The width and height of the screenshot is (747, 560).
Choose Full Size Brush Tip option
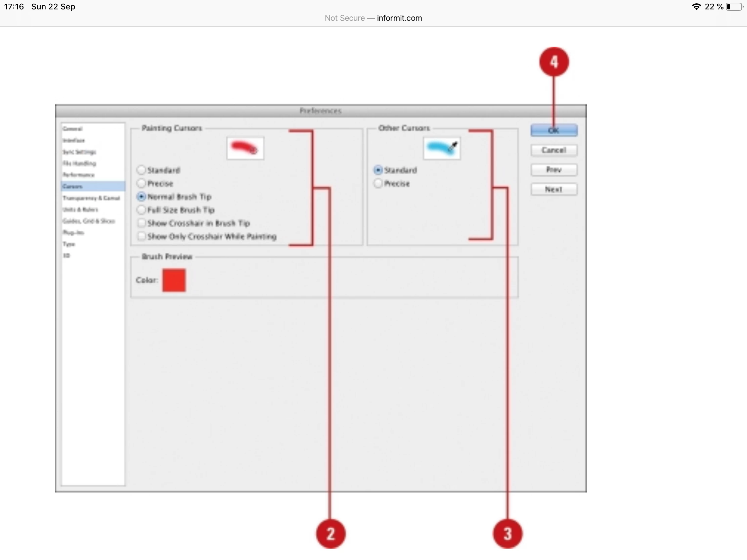click(141, 209)
